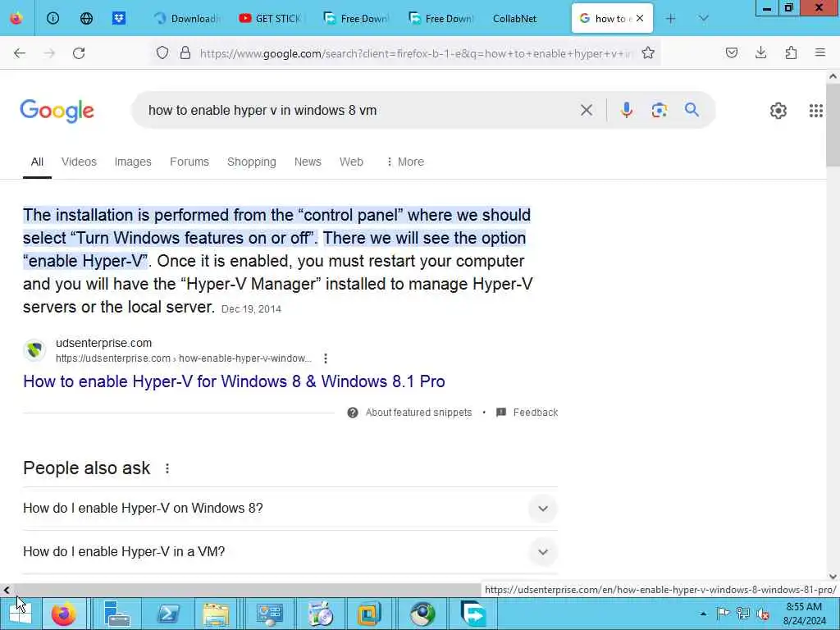Switch to Web results
Screen dimensions: 840x630
351,162
